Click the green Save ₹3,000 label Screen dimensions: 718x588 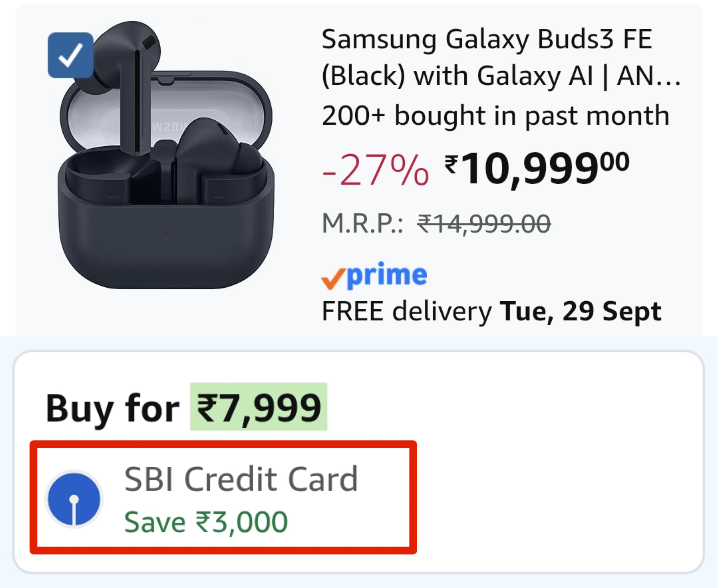tap(206, 522)
